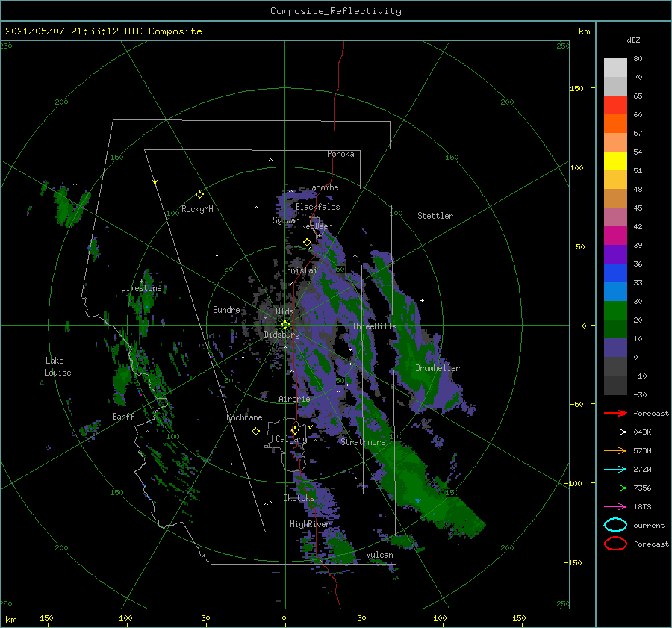
Task: Click the Lacombe city label
Action: [323, 187]
